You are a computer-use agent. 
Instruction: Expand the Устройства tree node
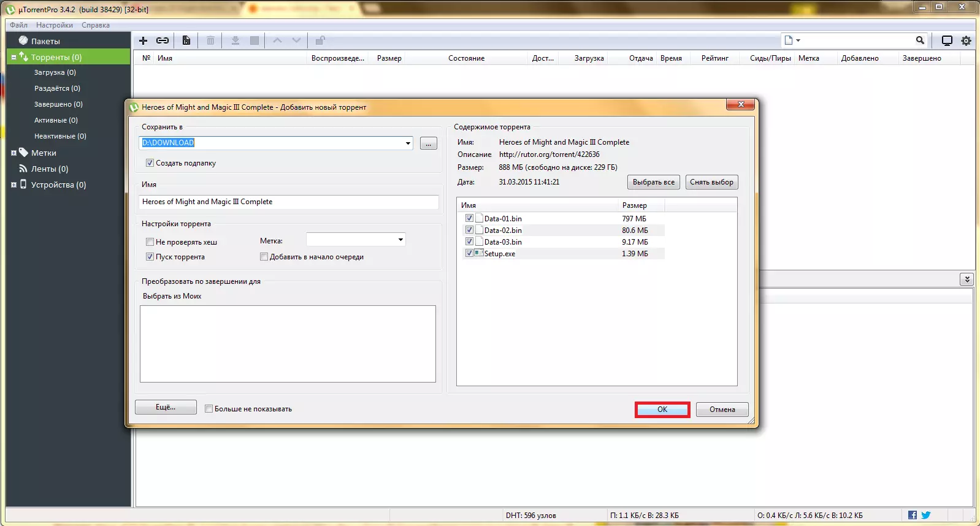coord(13,185)
